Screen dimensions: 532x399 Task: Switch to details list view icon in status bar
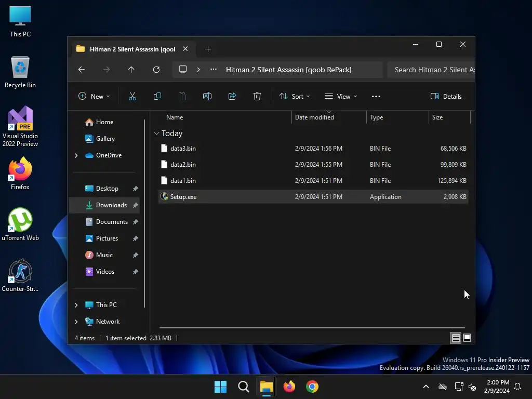[456, 338]
